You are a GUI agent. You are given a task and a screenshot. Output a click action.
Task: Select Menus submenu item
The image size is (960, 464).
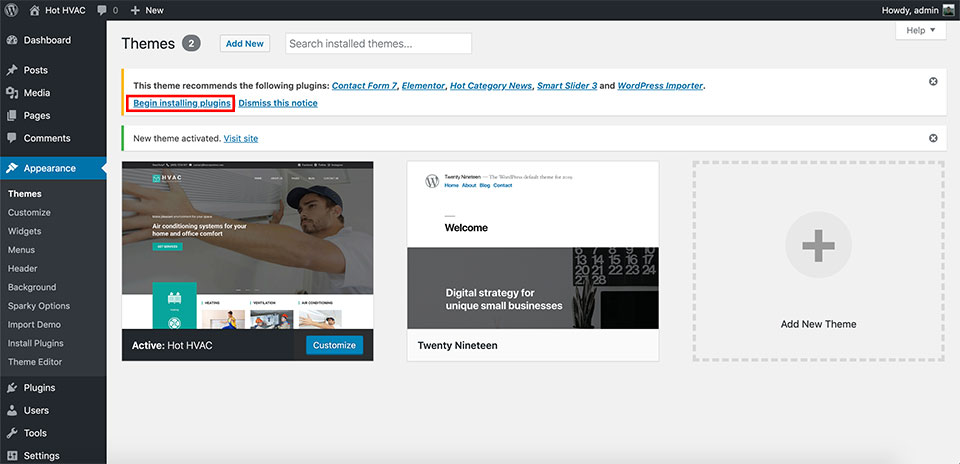(x=21, y=250)
